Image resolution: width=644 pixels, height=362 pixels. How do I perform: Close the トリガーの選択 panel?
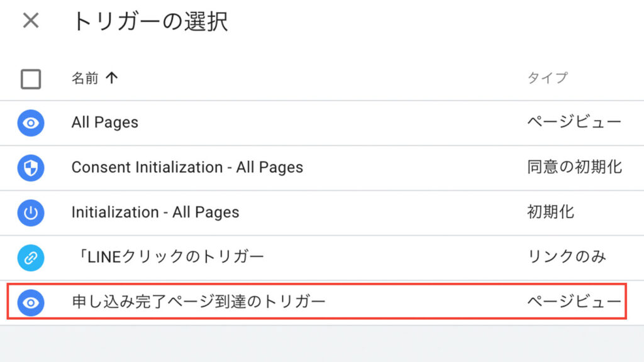coord(31,20)
